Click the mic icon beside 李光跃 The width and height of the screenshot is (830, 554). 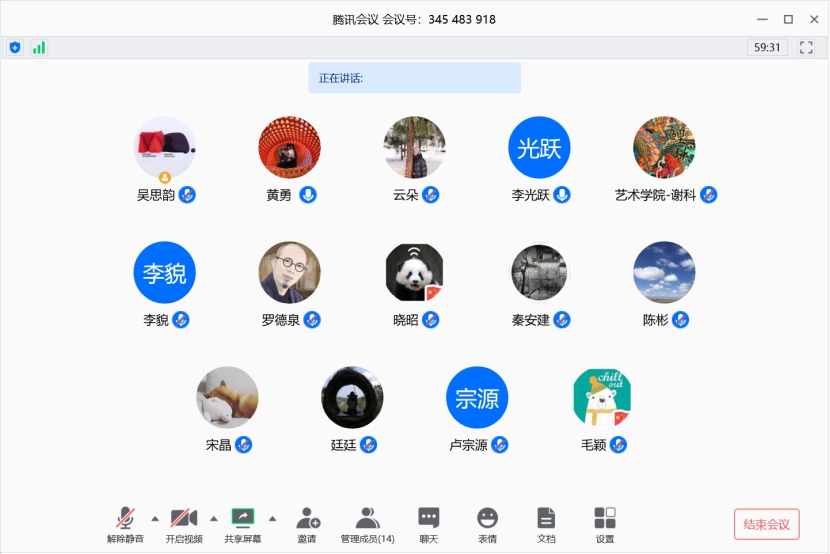[x=562, y=195]
